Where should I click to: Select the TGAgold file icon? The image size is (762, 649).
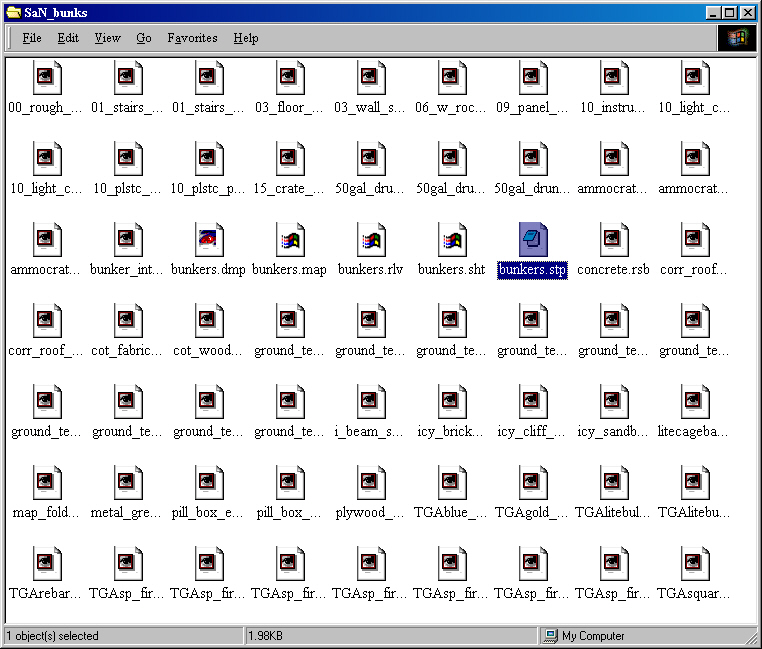tap(533, 483)
